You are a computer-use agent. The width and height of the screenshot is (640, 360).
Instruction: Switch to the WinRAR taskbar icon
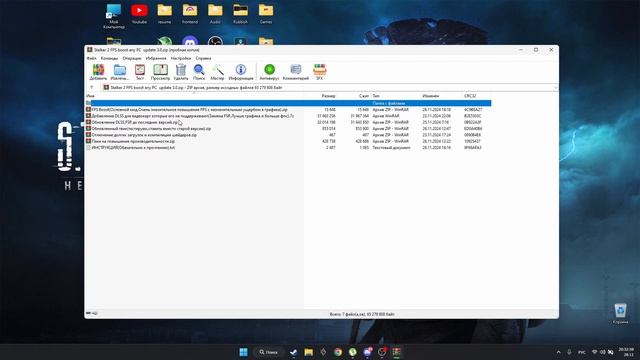[396, 352]
